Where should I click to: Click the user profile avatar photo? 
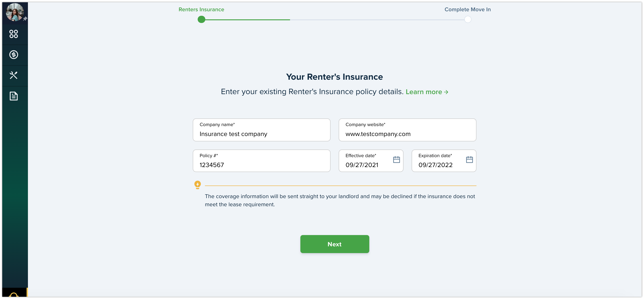click(15, 12)
